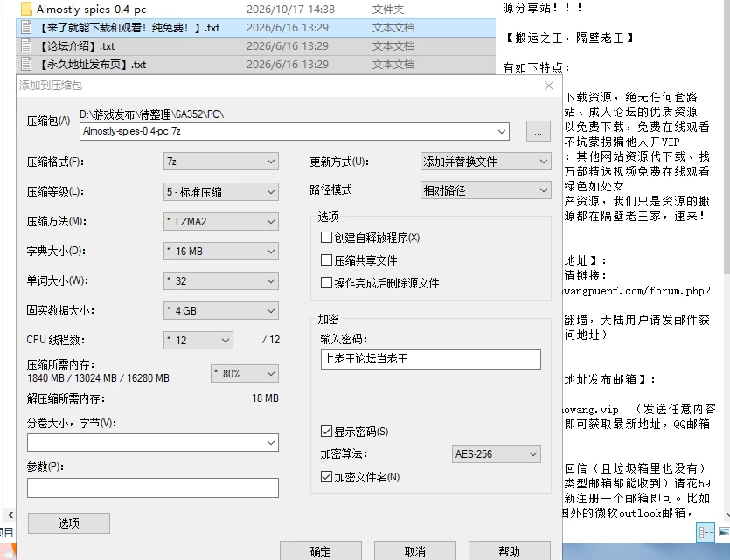The image size is (730, 560).
Task: Toggle 加密文件名 checkbox
Action: click(x=326, y=477)
